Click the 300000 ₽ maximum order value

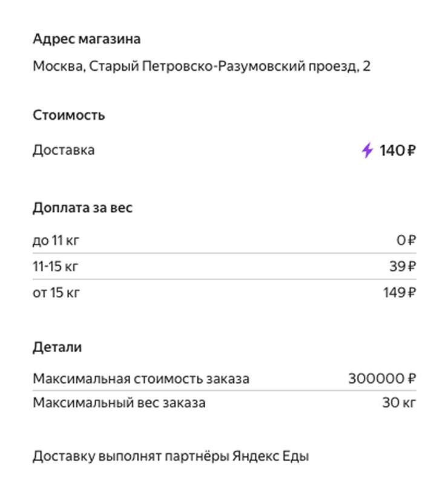(382, 379)
